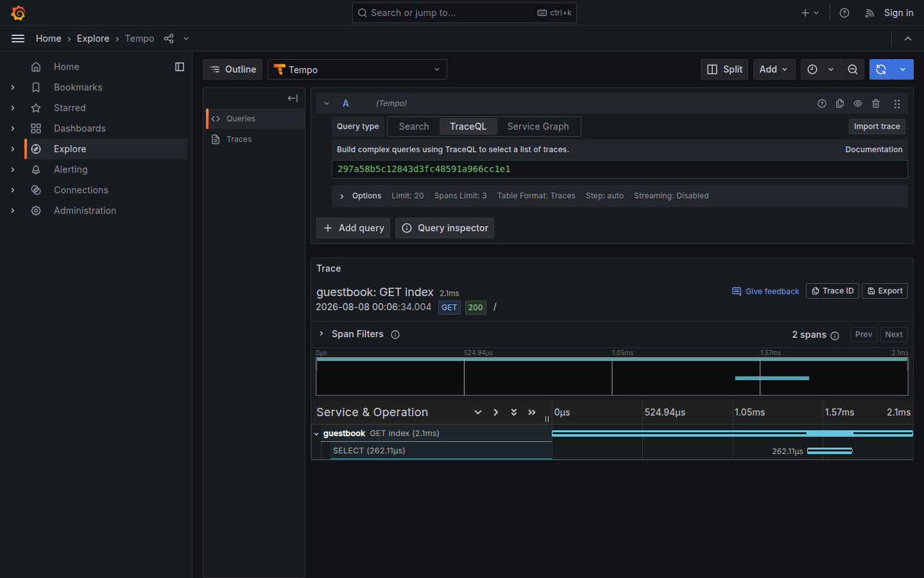Undock the navigation sidebar panel icon
924x578 pixels.
coord(180,67)
